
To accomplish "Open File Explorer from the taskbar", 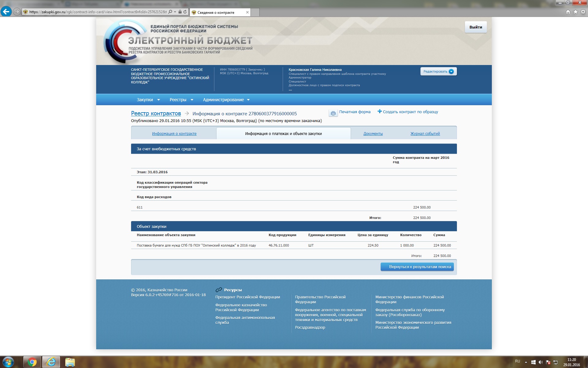I will [70, 362].
